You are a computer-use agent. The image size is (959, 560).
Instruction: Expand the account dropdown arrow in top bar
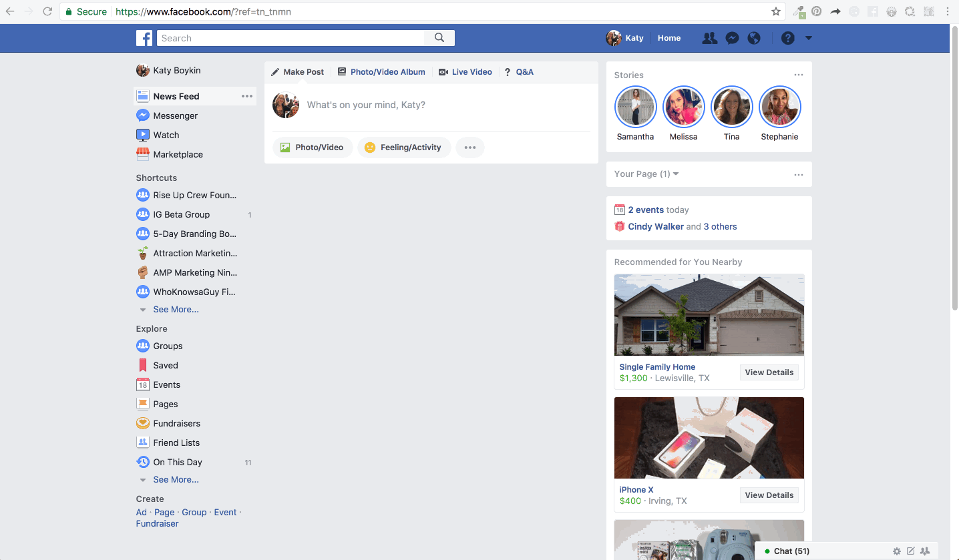pos(809,38)
